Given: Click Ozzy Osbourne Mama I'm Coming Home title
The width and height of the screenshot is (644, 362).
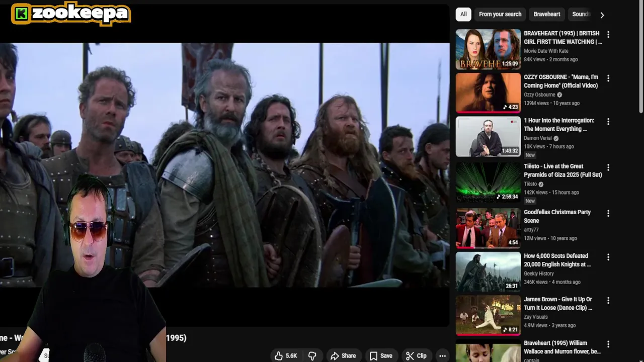Looking at the screenshot, I should [x=561, y=81].
